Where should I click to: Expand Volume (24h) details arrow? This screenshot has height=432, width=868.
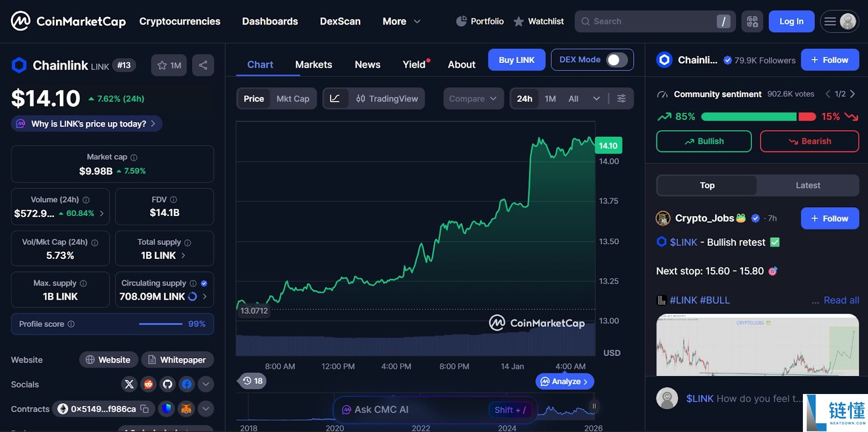pos(101,213)
